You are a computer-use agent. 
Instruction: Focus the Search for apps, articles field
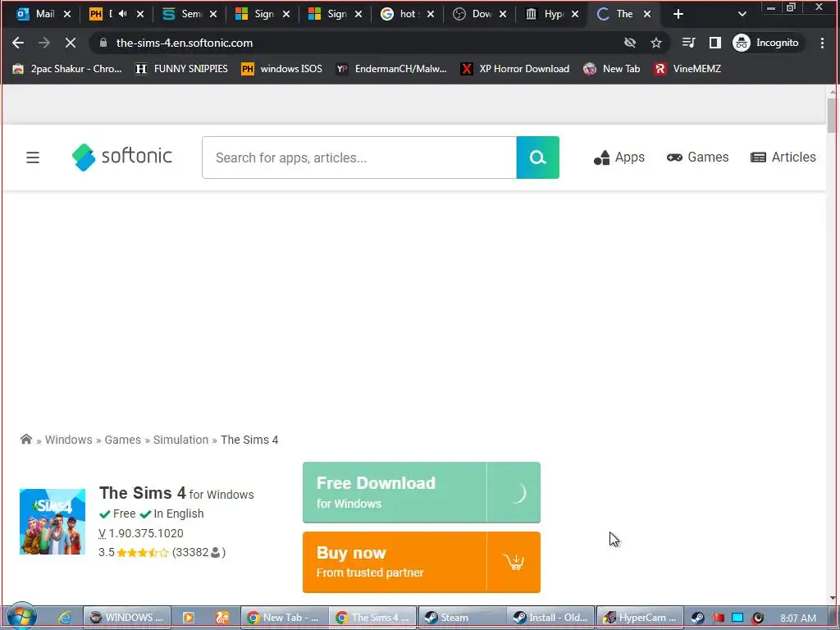pyautogui.click(x=359, y=157)
